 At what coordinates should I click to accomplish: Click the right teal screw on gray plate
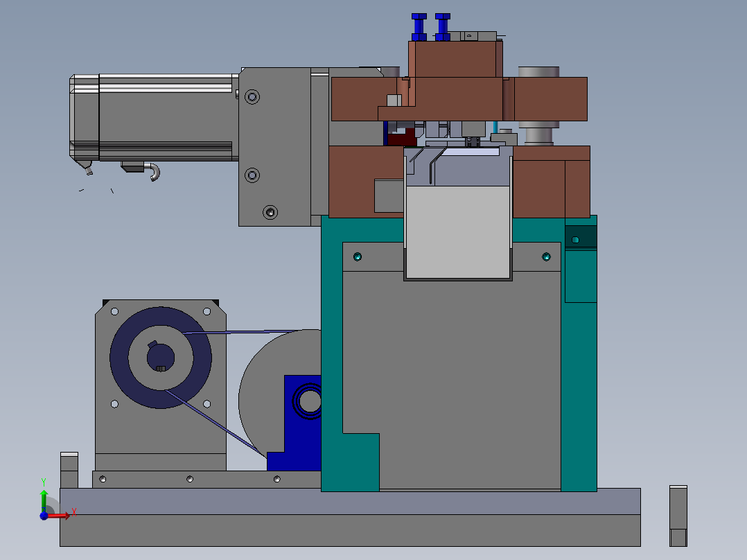tap(547, 257)
